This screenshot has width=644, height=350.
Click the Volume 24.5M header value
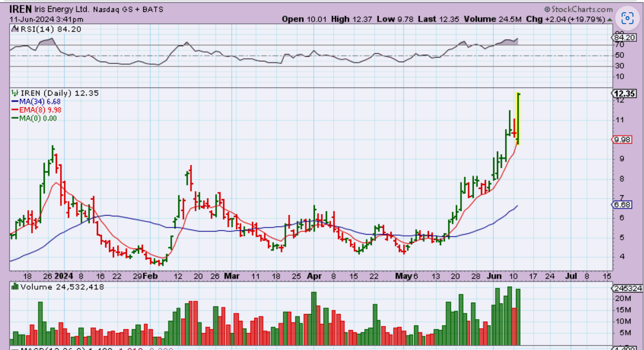[493, 19]
